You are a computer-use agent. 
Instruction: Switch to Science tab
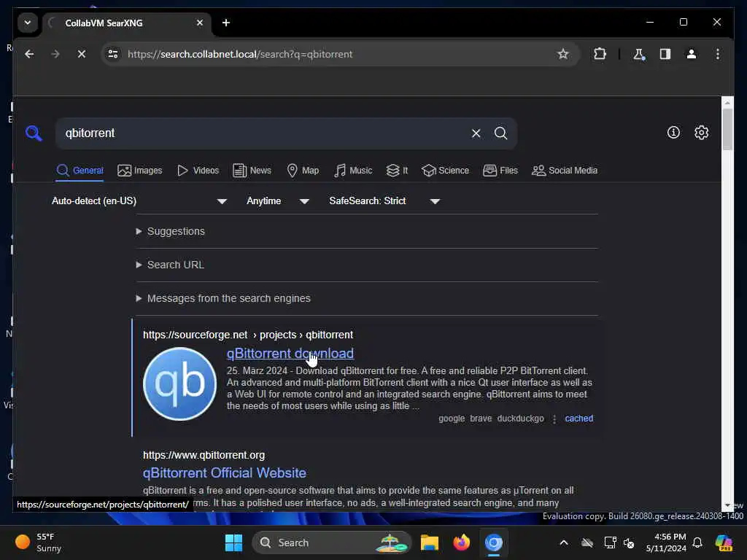pyautogui.click(x=446, y=171)
